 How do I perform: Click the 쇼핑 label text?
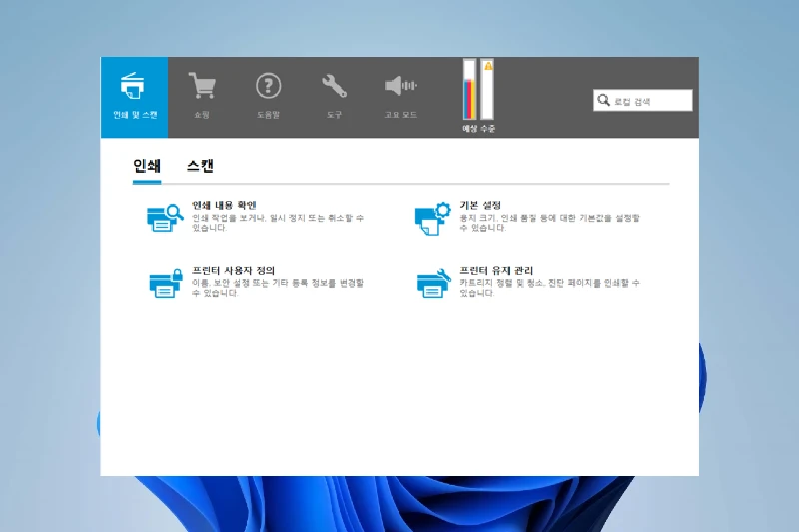[202, 115]
